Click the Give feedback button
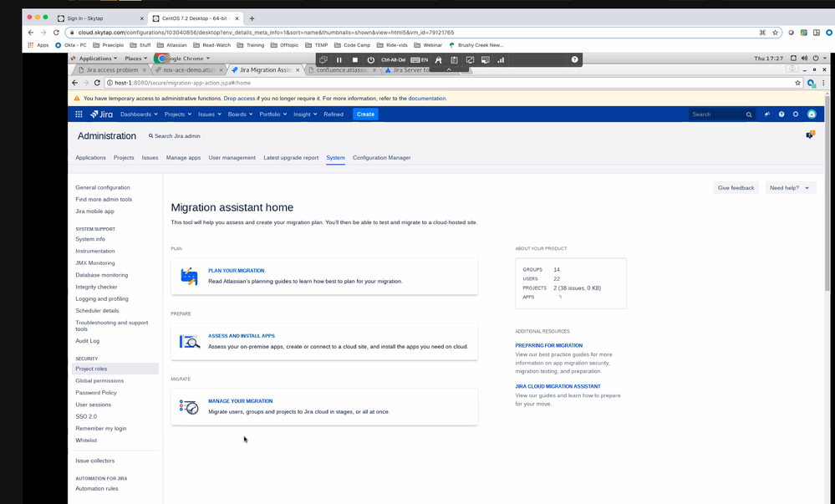 point(736,187)
